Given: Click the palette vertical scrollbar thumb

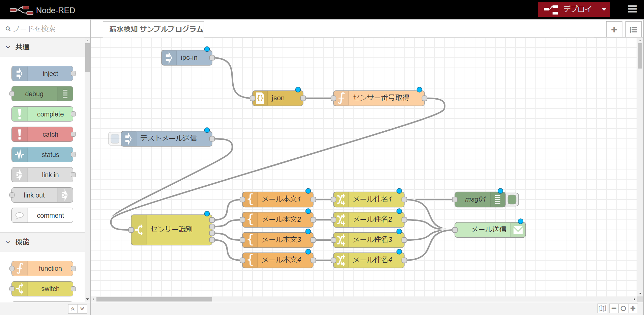Looking at the screenshot, I should point(87,57).
